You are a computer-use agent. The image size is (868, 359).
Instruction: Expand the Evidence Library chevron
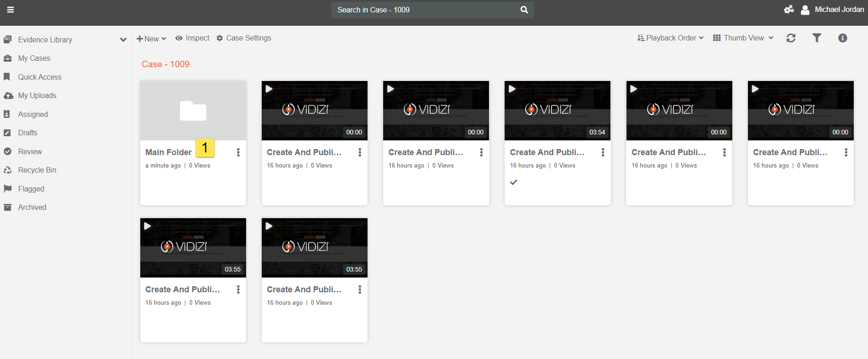tap(123, 40)
